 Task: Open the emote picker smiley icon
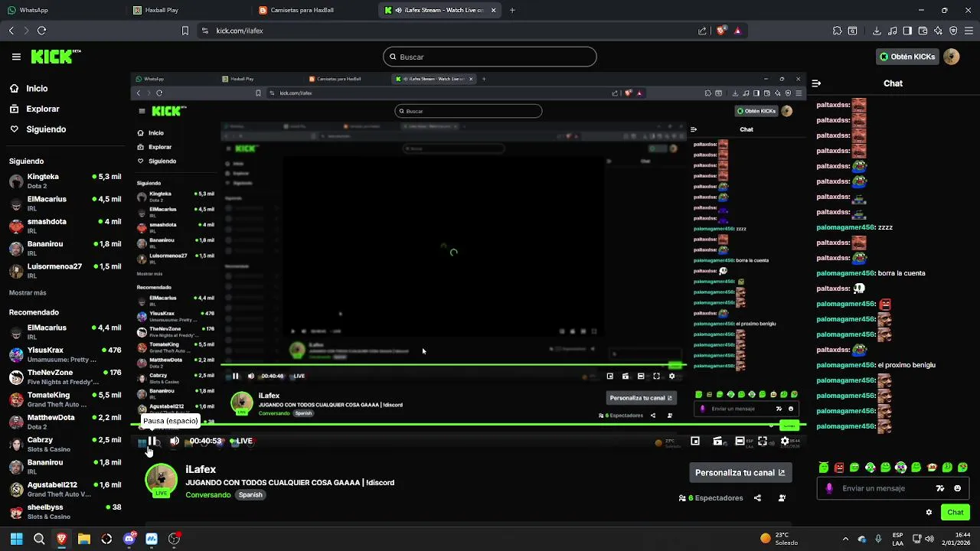click(957, 488)
